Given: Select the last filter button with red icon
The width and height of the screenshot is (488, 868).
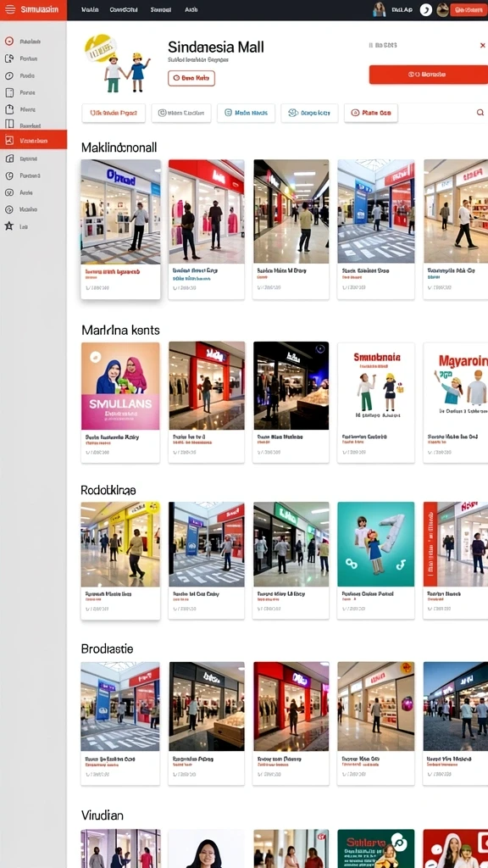Looking at the screenshot, I should point(371,113).
